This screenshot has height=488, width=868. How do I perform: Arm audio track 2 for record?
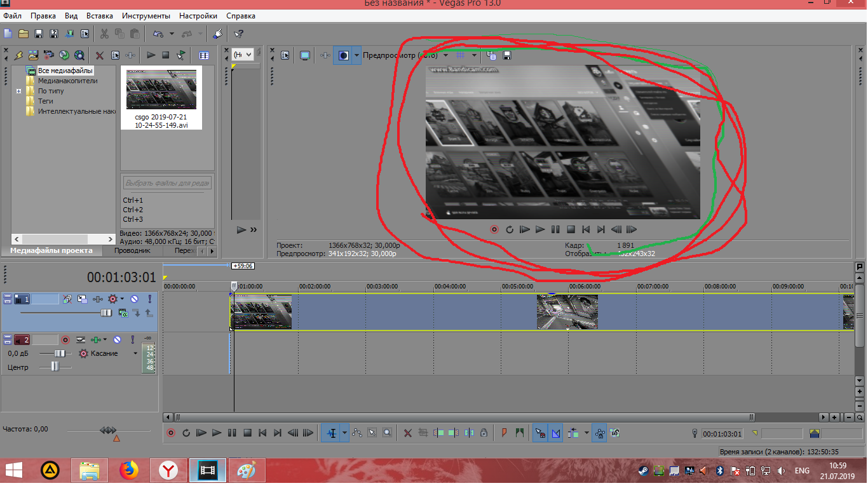coord(65,339)
